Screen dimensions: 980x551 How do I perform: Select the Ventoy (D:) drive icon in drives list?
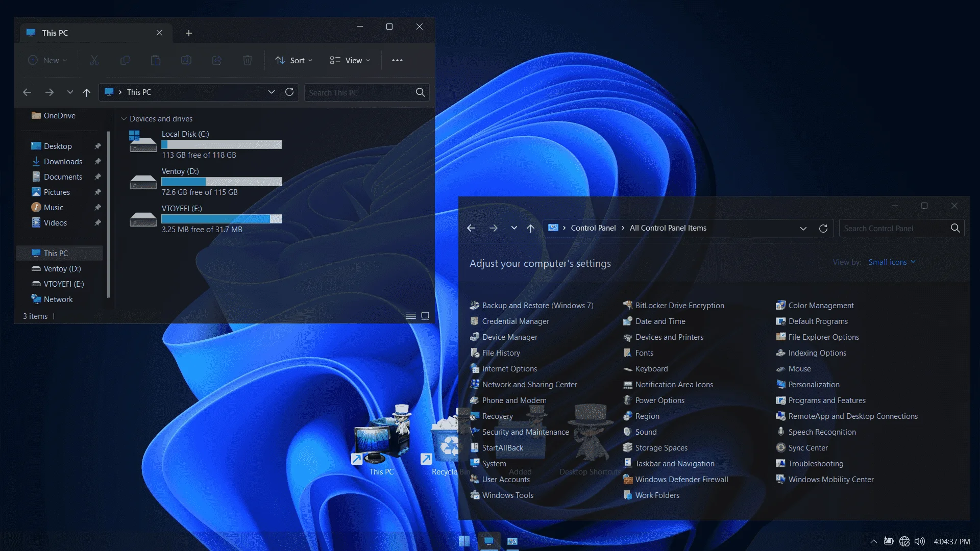point(143,181)
